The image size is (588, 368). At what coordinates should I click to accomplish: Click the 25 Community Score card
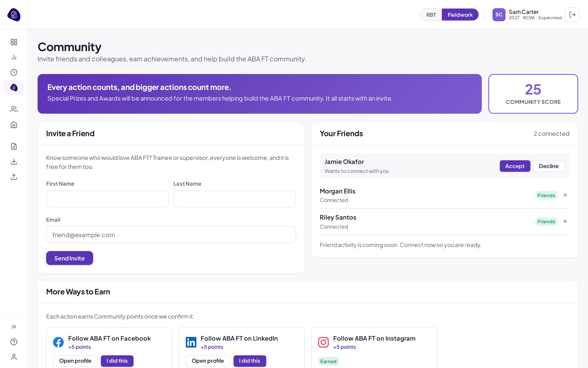[x=533, y=94]
